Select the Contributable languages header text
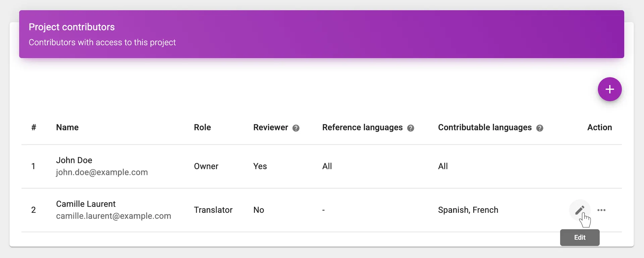The image size is (644, 258). point(485,127)
